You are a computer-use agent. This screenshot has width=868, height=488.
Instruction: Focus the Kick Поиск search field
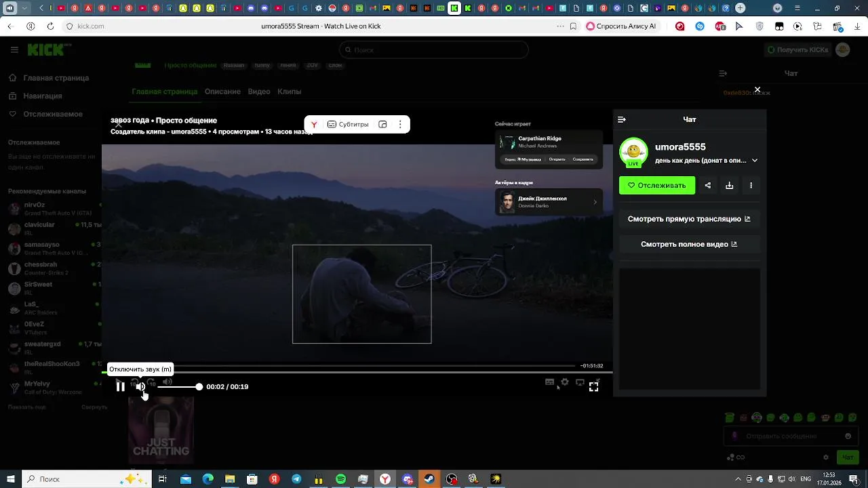click(434, 49)
